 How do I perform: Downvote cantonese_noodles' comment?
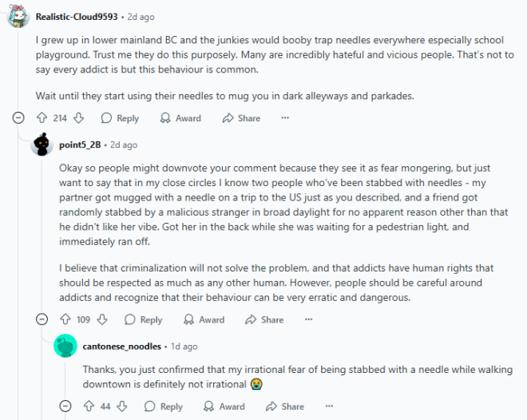121,406
